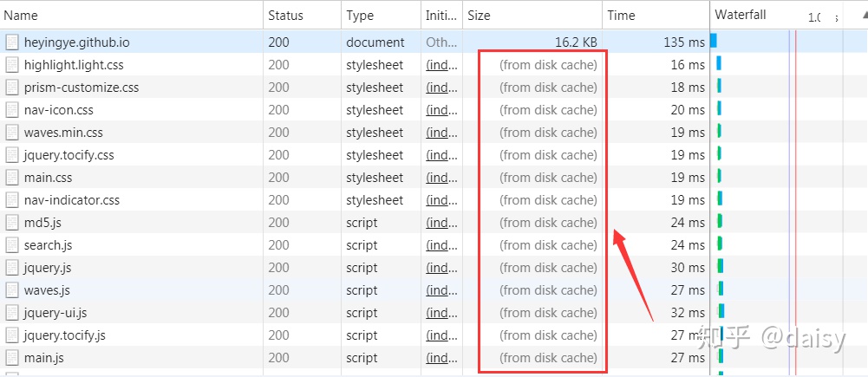868x377 pixels.
Task: Click file icon beside highlight.light.css
Action: pos(12,65)
